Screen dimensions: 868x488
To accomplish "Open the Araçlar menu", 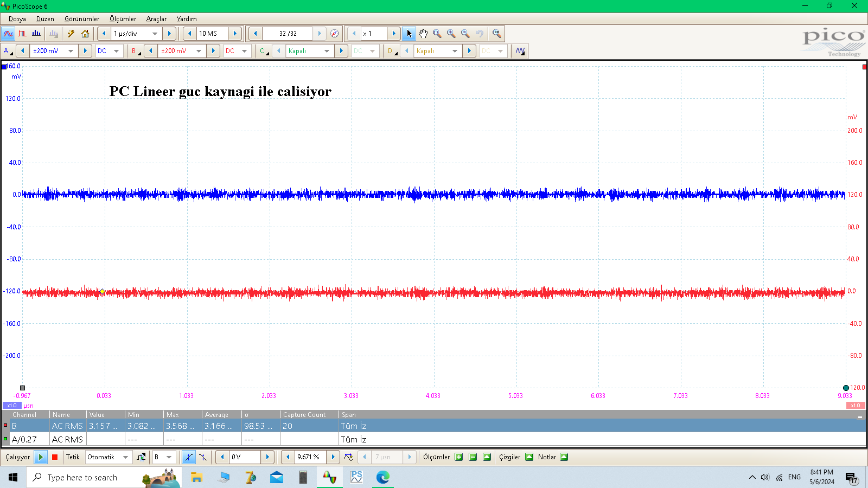I will pyautogui.click(x=156, y=19).
